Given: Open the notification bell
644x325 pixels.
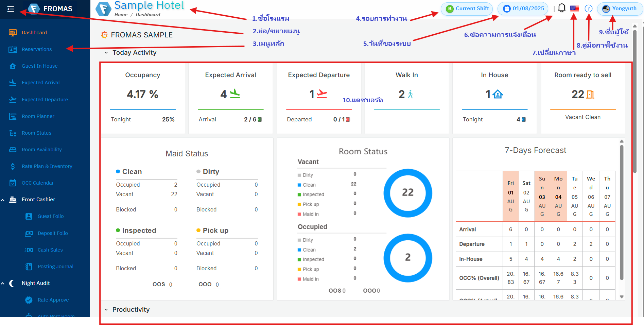Looking at the screenshot, I should tap(562, 8).
